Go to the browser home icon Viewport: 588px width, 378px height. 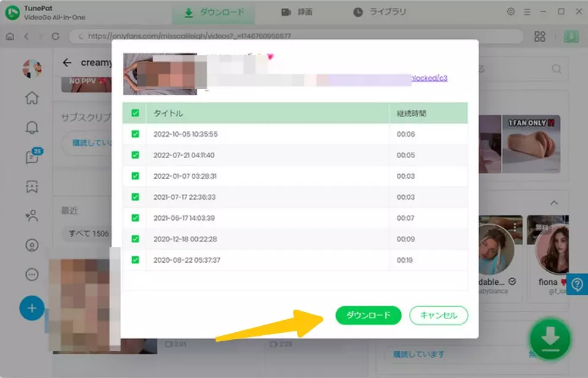tap(10, 36)
